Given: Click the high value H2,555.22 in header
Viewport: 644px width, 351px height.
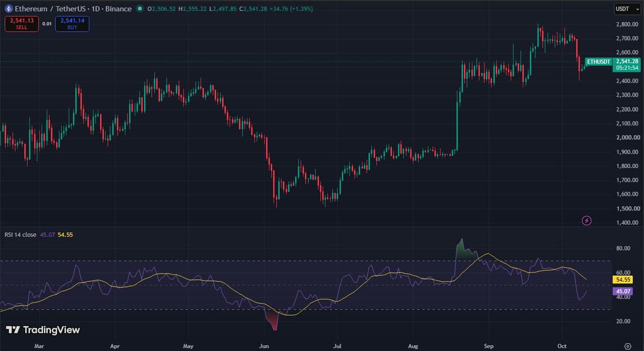Looking at the screenshot, I should click(x=193, y=9).
